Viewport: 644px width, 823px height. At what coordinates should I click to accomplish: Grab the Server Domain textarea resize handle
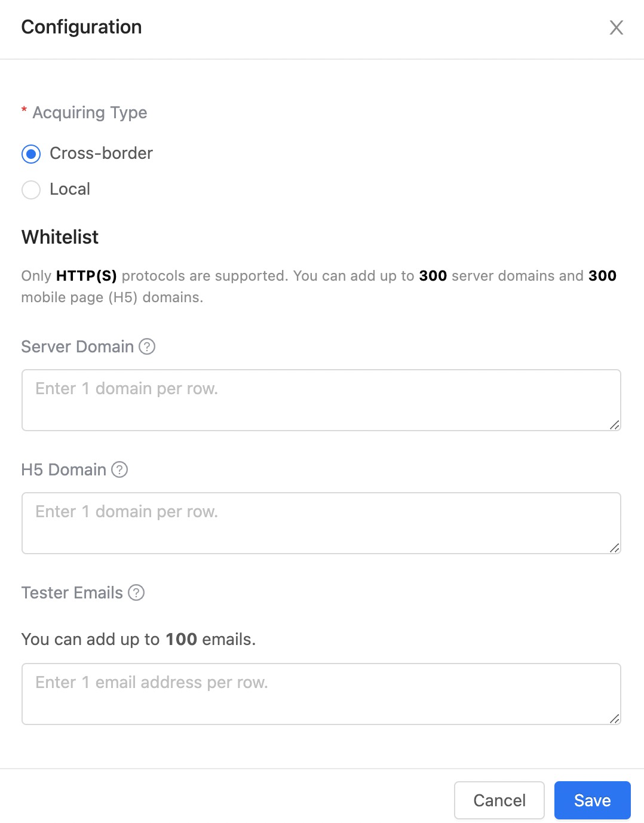614,425
